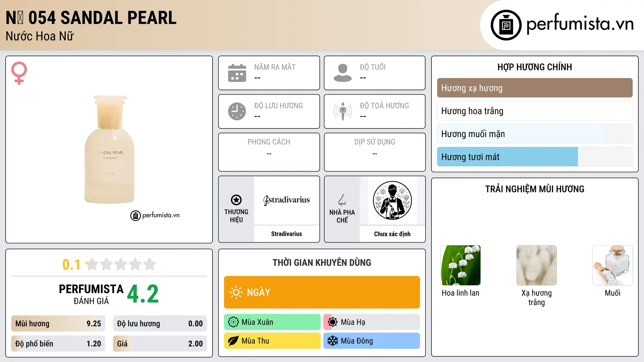Click the clock icon for Độ Lưu Hương
Viewport: 644px width, 362px height.
coord(237,111)
